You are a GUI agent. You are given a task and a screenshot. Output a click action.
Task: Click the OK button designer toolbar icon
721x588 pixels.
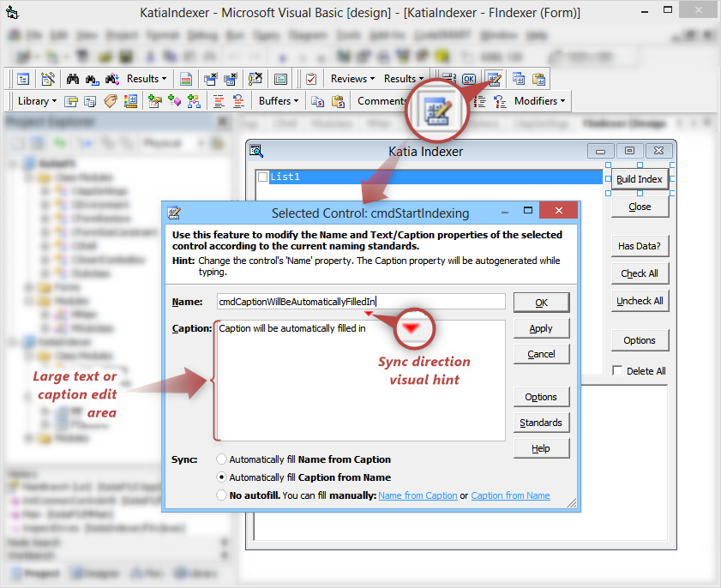pyautogui.click(x=469, y=79)
